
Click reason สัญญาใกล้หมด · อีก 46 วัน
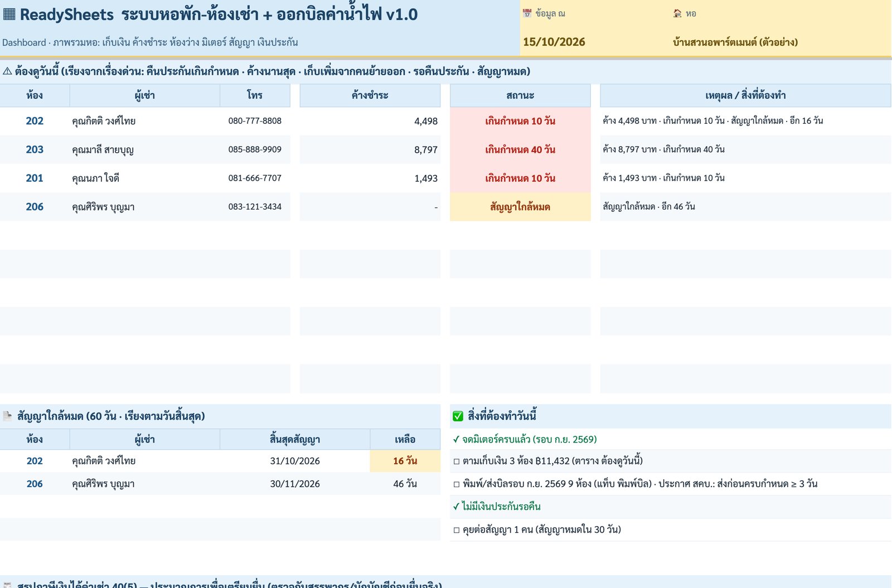pyautogui.click(x=649, y=207)
